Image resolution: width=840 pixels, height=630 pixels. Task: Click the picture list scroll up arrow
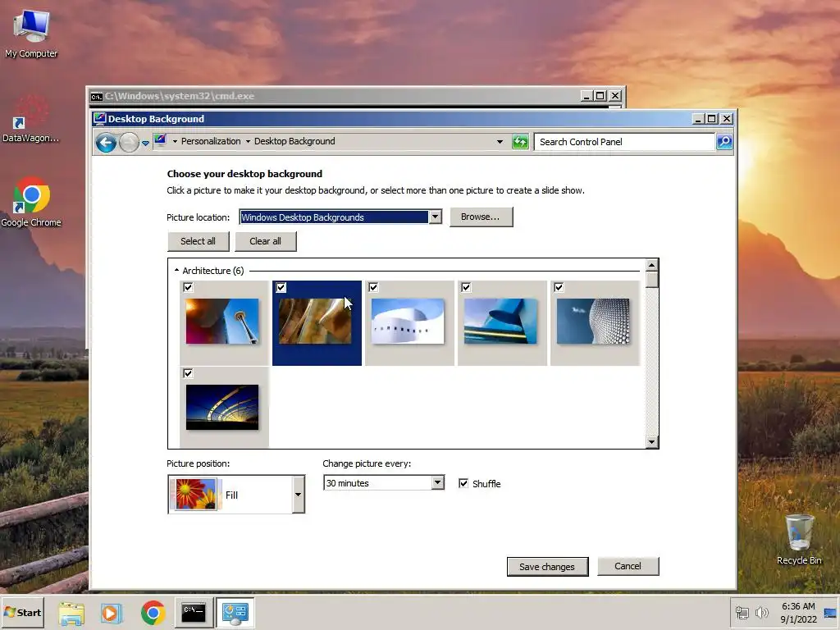tap(652, 265)
